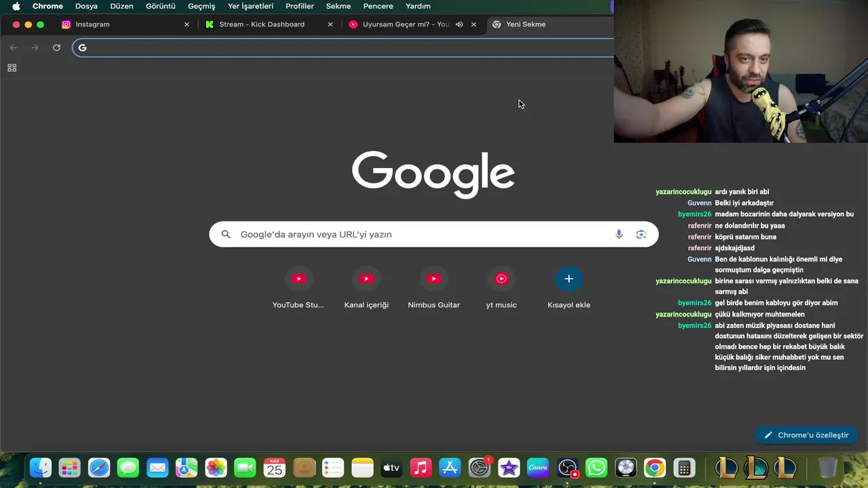868x488 pixels.
Task: Open the Apple menu
Action: coord(16,6)
